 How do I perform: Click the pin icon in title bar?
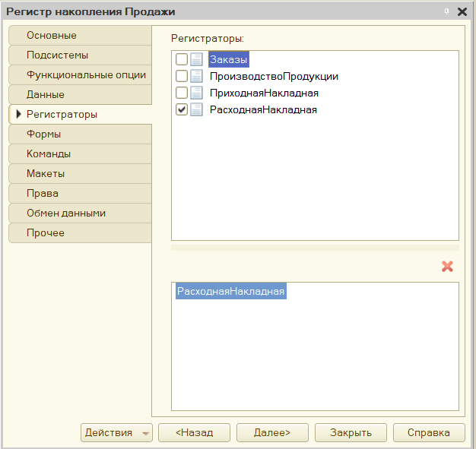tap(446, 11)
